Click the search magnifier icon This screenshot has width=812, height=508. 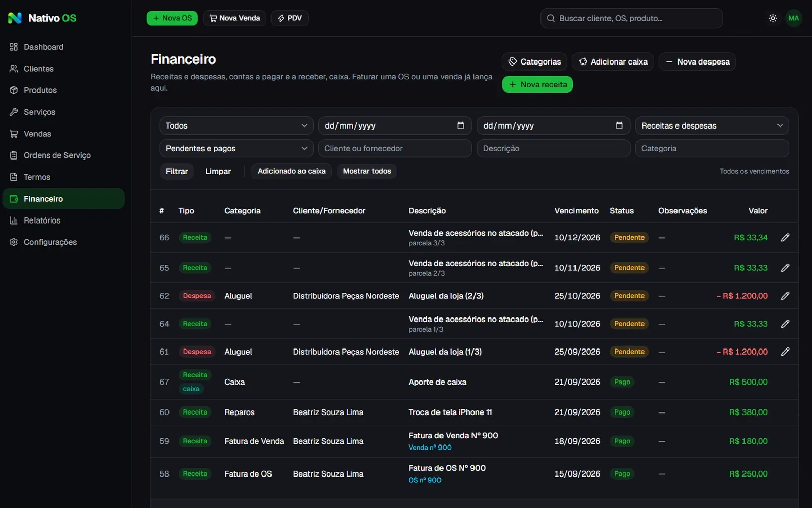coord(551,18)
